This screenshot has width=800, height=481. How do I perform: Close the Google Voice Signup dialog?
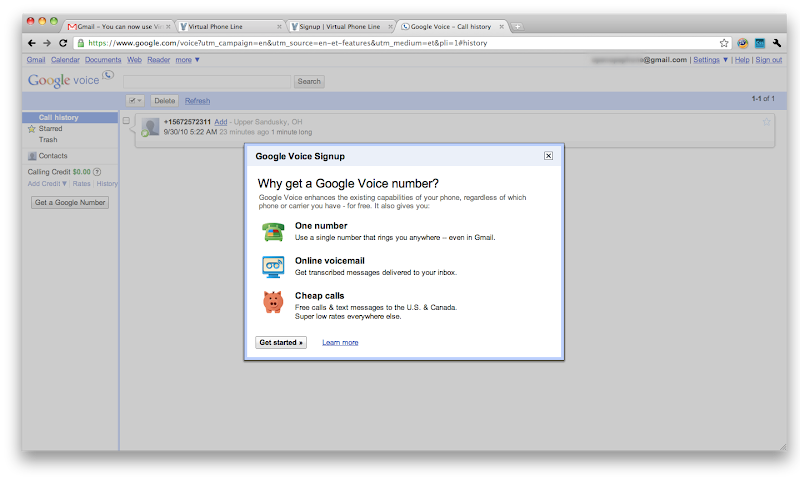pos(548,156)
